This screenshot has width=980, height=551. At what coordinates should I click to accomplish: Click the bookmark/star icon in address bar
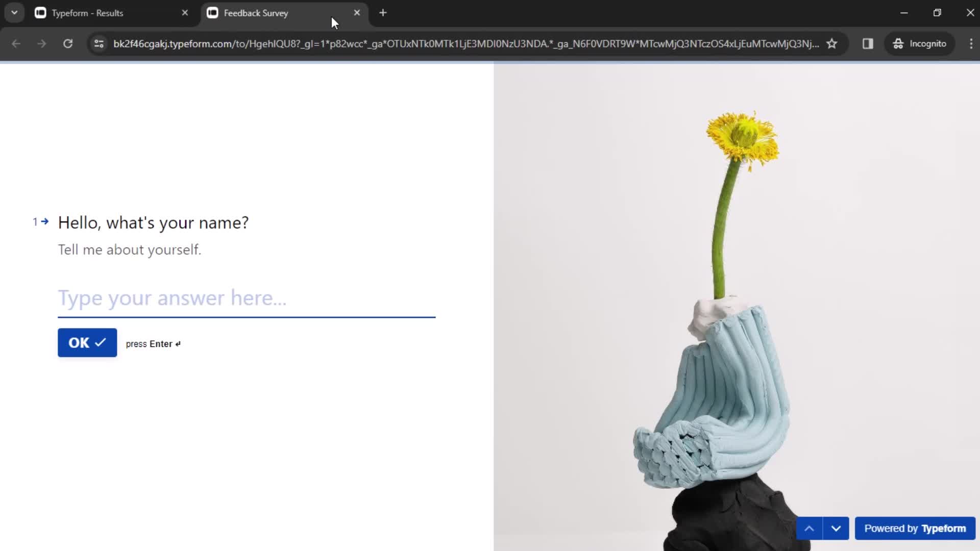coord(832,43)
